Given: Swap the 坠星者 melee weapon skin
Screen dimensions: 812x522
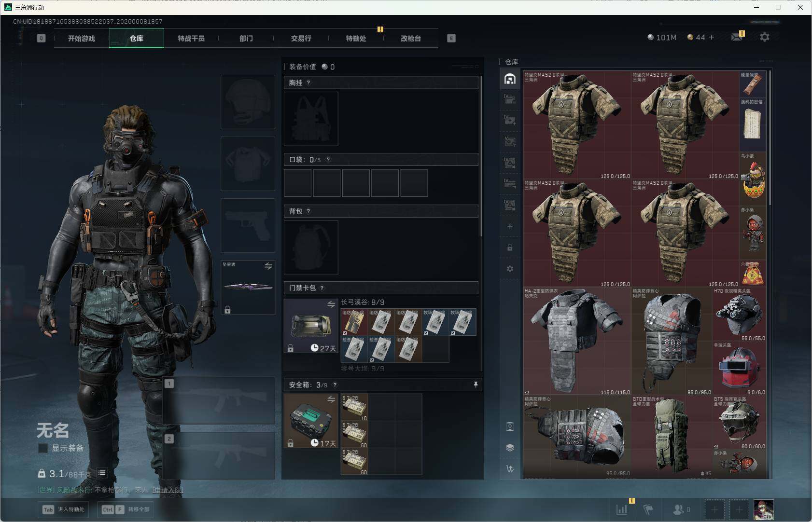Looking at the screenshot, I should point(268,266).
